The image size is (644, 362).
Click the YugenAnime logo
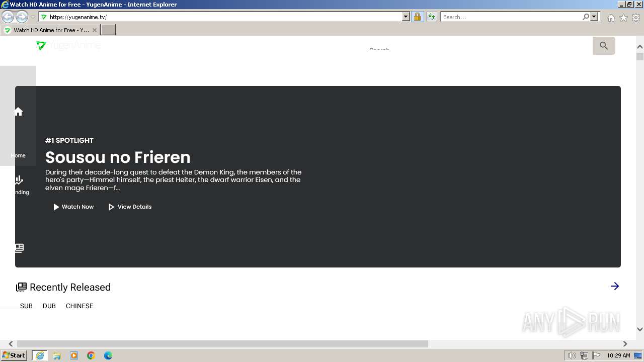pyautogui.click(x=68, y=46)
